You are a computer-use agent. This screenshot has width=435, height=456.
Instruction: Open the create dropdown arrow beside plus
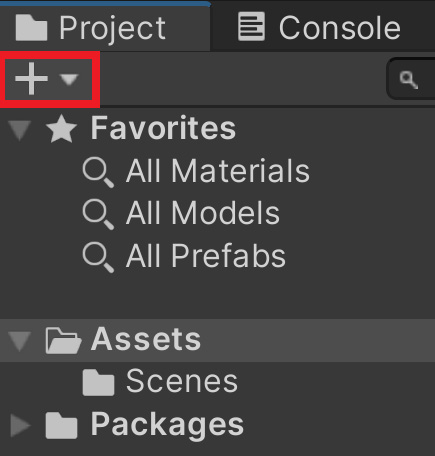(69, 80)
